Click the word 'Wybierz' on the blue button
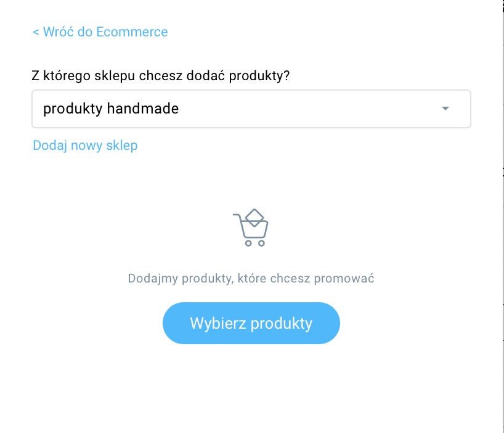 218,323
